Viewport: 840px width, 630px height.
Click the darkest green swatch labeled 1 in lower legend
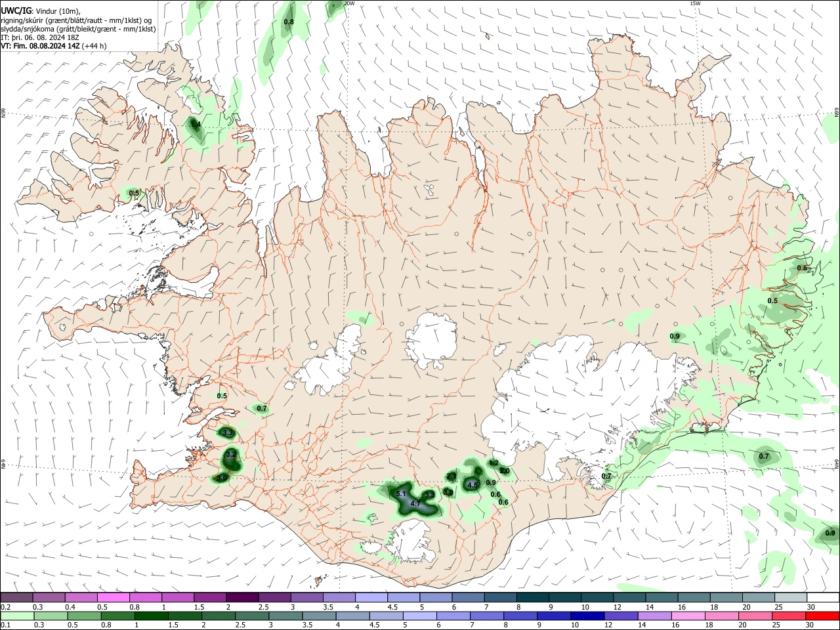(x=152, y=616)
